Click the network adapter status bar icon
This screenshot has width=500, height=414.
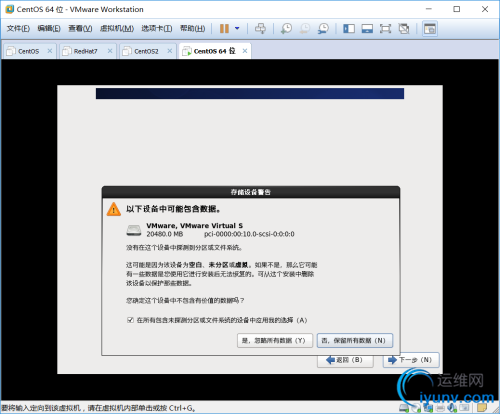coord(428,408)
